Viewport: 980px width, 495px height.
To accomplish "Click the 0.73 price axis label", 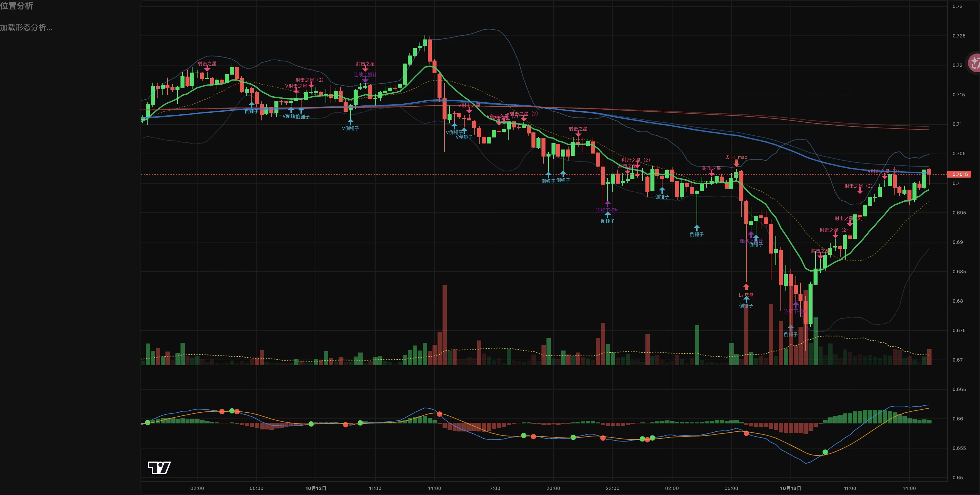I will coord(958,6).
